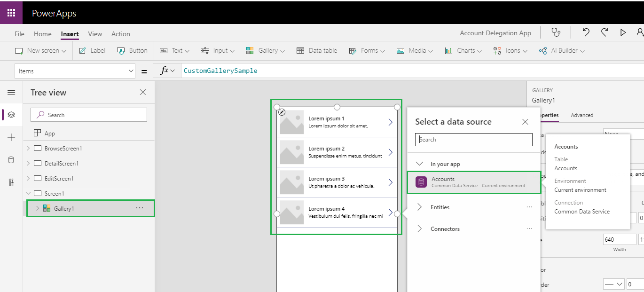
Task: Open the Advanced tools icon in left rail
Action: [x=11, y=182]
